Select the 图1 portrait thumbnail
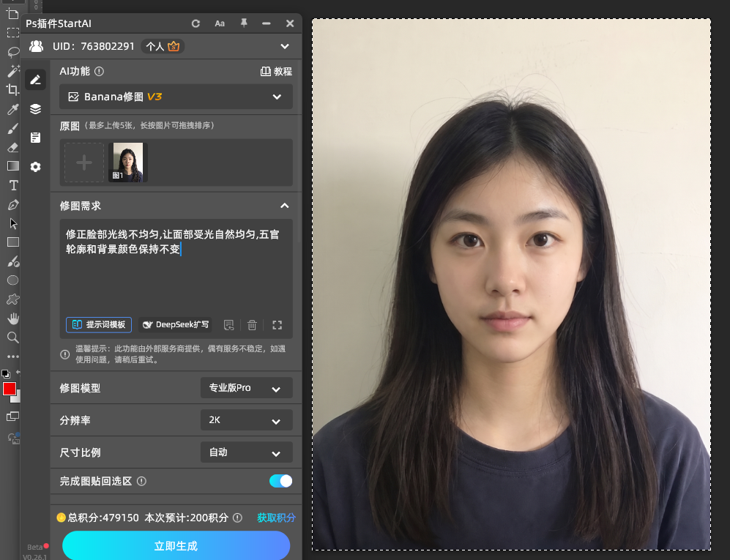This screenshot has height=560, width=730. pyautogui.click(x=128, y=163)
